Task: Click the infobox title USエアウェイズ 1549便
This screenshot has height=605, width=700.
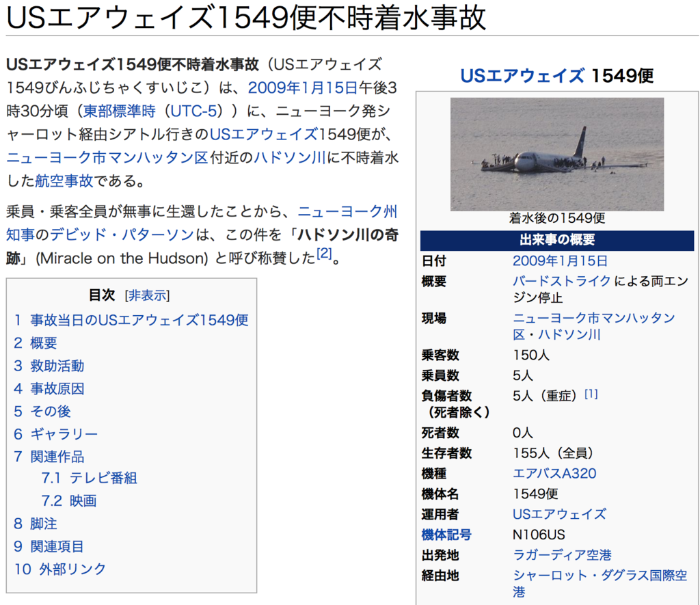Action: point(556,75)
